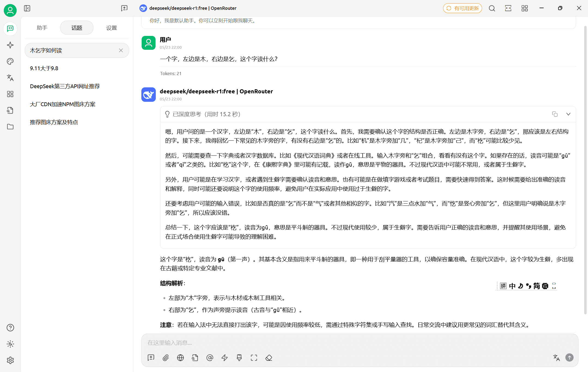Clear the 木乞字如何读 search box
The image size is (588, 372).
(x=121, y=50)
